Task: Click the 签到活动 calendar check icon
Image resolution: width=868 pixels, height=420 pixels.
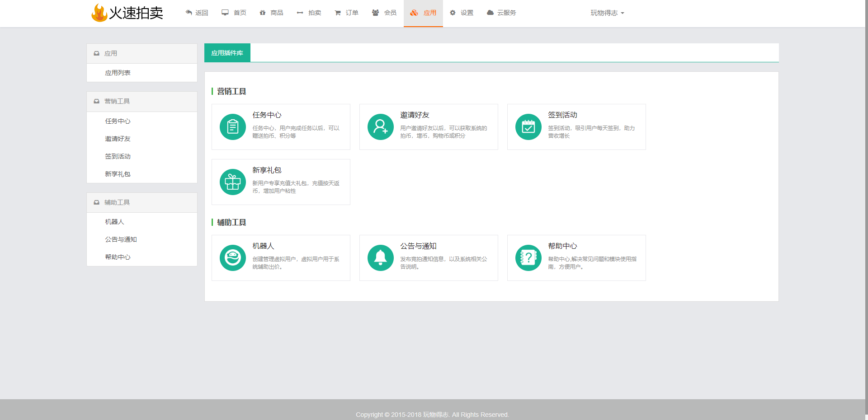Action: 528,127
